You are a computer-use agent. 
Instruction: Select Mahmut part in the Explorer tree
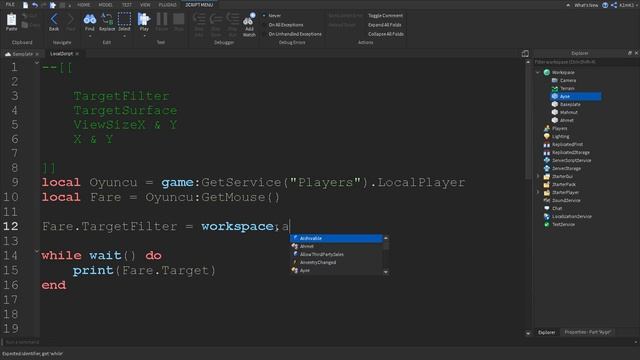(x=569, y=112)
